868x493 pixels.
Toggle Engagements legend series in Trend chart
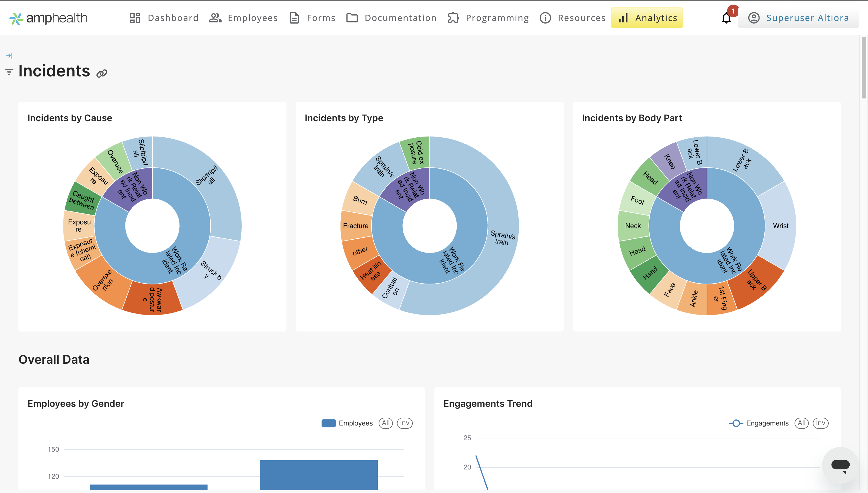pos(758,423)
